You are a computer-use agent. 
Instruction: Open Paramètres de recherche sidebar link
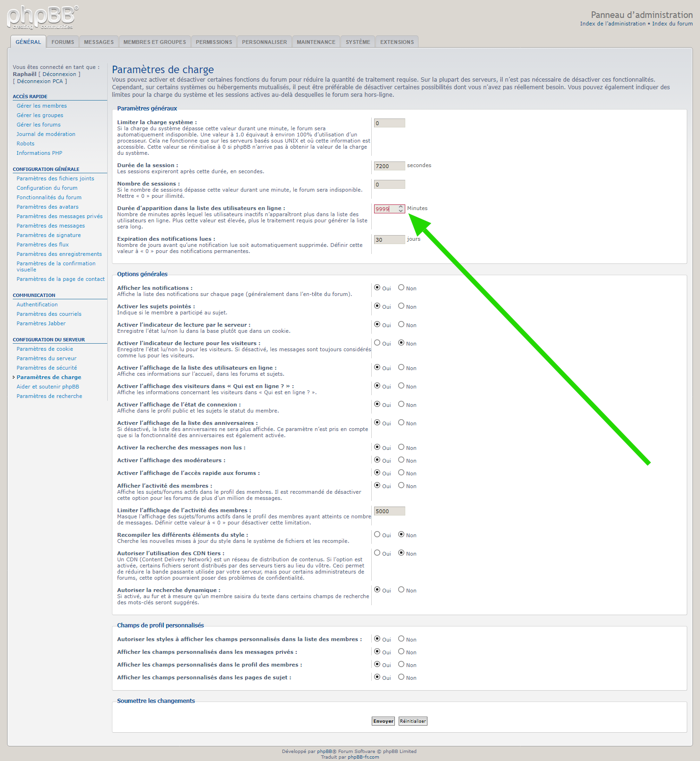(x=49, y=396)
